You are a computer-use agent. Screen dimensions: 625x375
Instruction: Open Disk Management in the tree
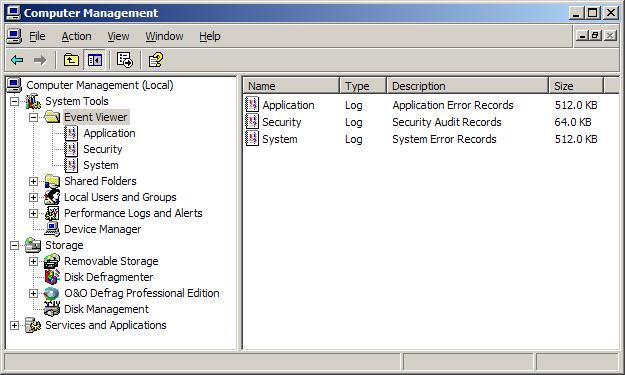coord(106,309)
